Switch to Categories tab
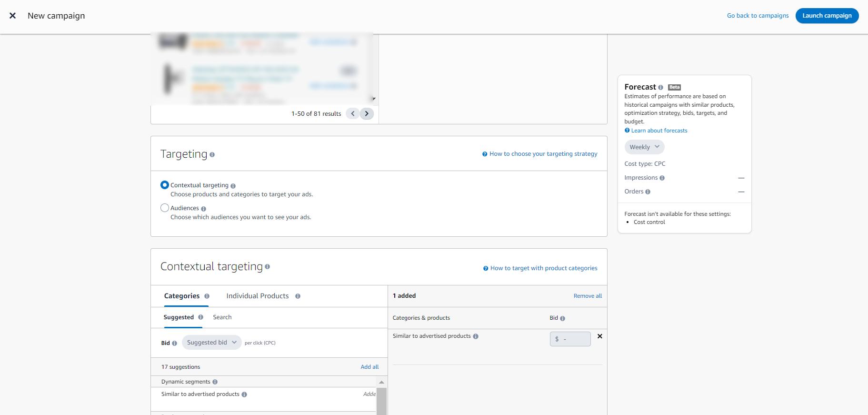This screenshot has width=868, height=415. (x=182, y=296)
